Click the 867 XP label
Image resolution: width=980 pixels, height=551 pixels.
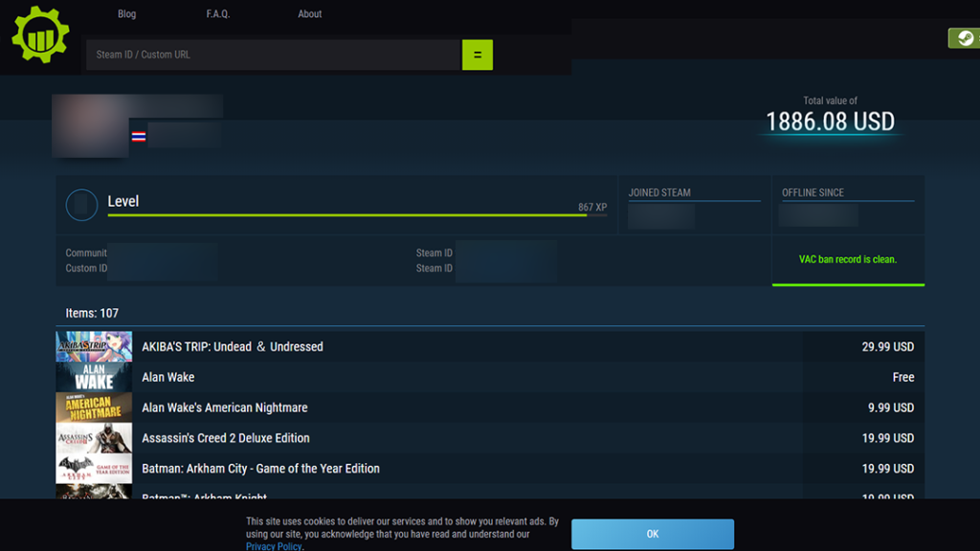click(x=592, y=208)
